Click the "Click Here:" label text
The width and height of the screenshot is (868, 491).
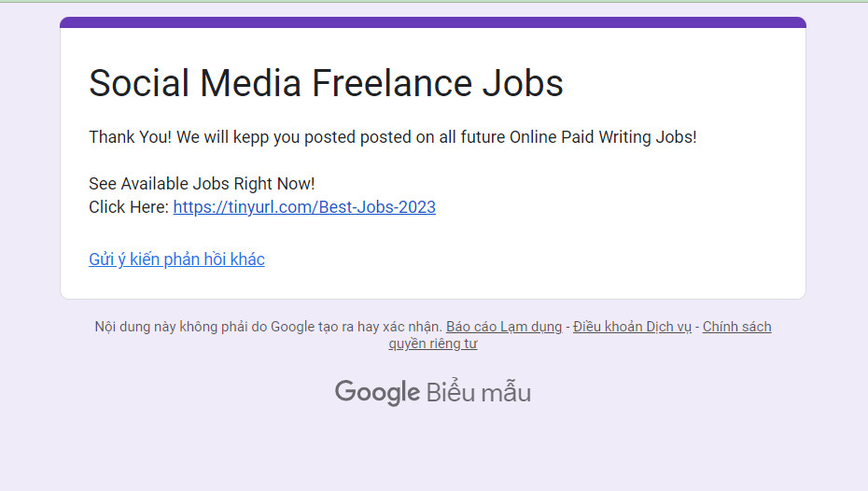[x=129, y=207]
